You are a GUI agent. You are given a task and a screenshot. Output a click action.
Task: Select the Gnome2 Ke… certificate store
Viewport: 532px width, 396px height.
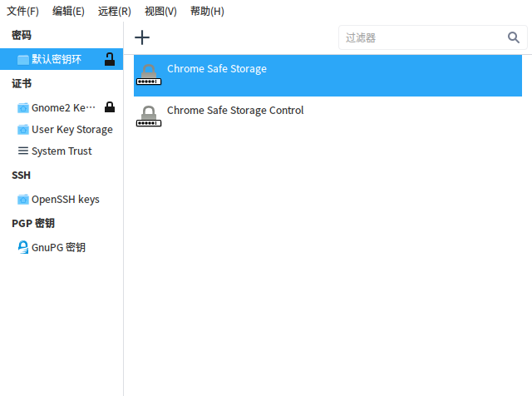(62, 107)
